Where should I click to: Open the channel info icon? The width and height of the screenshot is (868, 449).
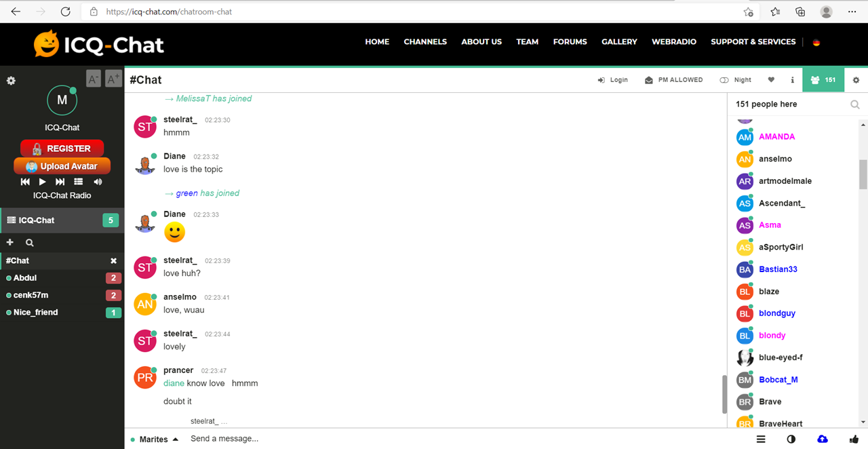(792, 80)
